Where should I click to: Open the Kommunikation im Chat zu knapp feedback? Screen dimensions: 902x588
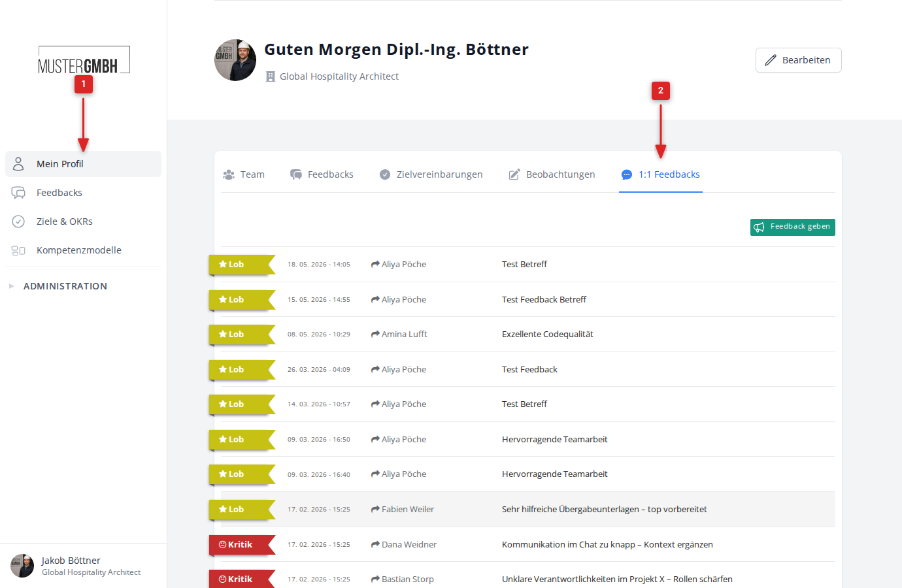pos(607,544)
